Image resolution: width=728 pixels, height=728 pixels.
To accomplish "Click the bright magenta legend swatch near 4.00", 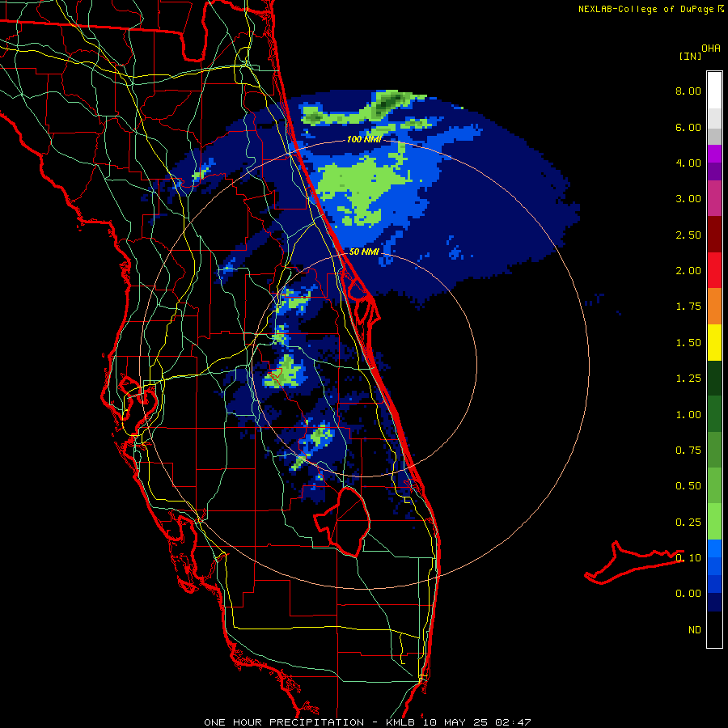I will (x=714, y=154).
